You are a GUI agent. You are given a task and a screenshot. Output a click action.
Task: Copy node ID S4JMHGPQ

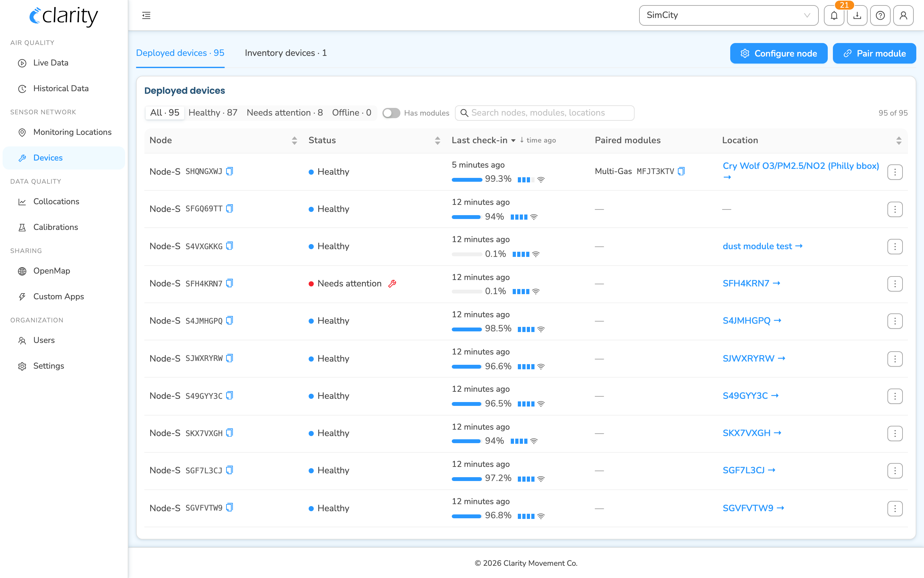[229, 320]
